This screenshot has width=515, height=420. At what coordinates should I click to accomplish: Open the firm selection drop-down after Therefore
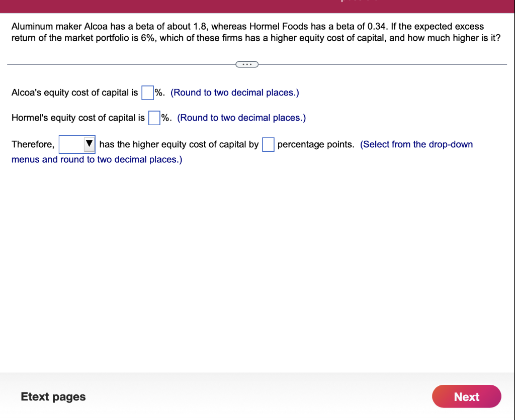[77, 144]
